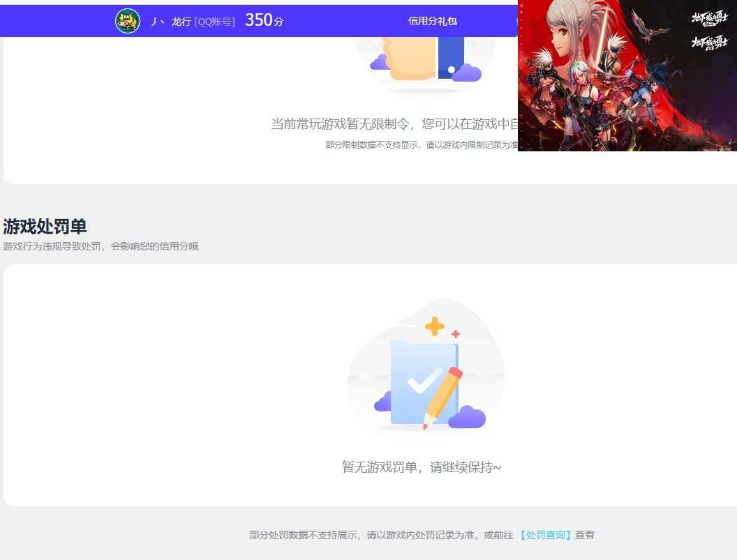737x560 pixels.
Task: Follow the 处罚查询 link
Action: coord(545,535)
